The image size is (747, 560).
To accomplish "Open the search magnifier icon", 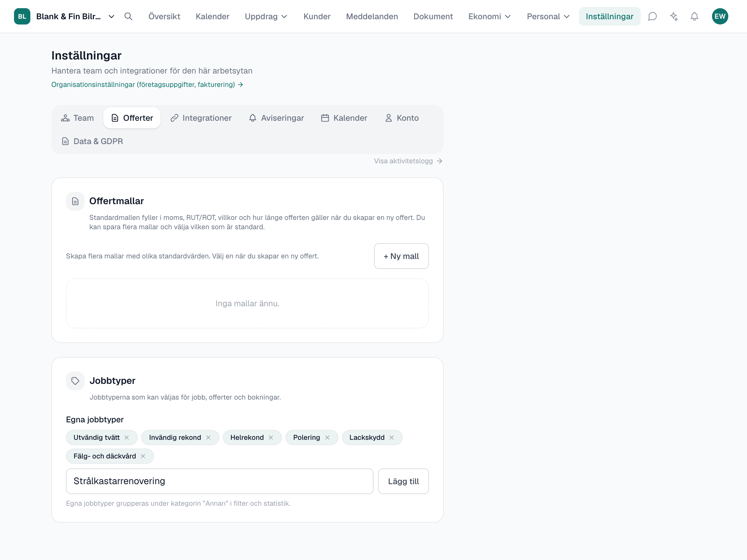I will point(128,16).
